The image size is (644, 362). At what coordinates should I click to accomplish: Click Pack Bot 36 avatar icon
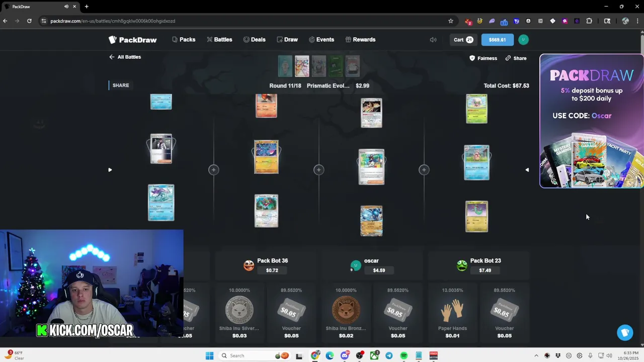249,265
